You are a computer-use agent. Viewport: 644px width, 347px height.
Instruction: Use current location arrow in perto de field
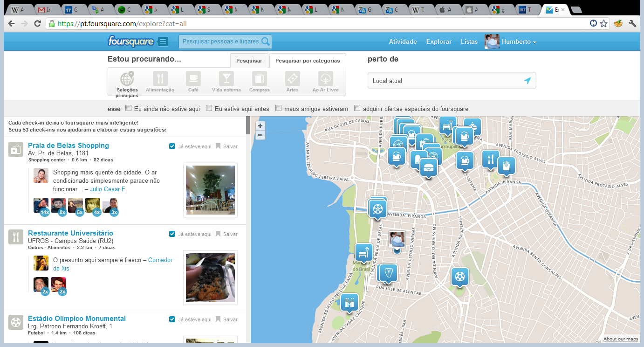coord(527,81)
